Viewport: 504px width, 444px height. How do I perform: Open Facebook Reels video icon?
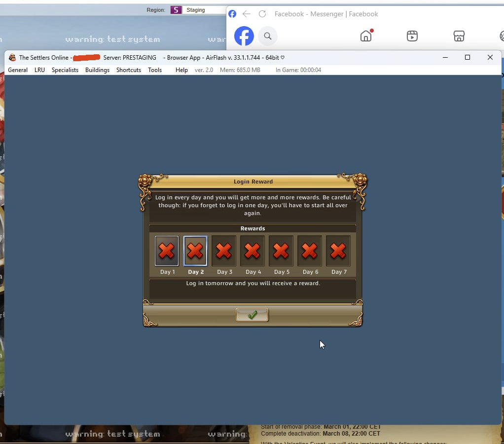[412, 36]
